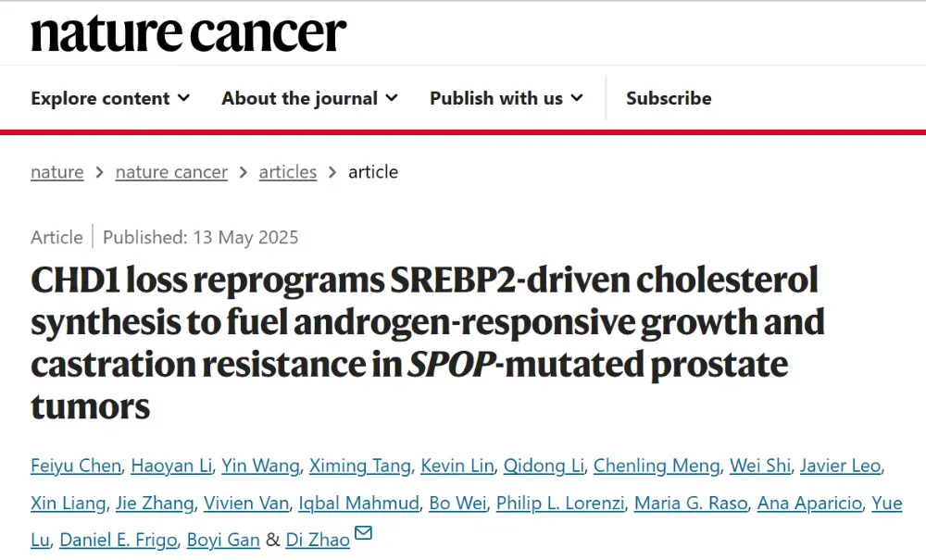This screenshot has height=560, width=926.
Task: Select author Haoyan Li
Action: pyautogui.click(x=171, y=466)
